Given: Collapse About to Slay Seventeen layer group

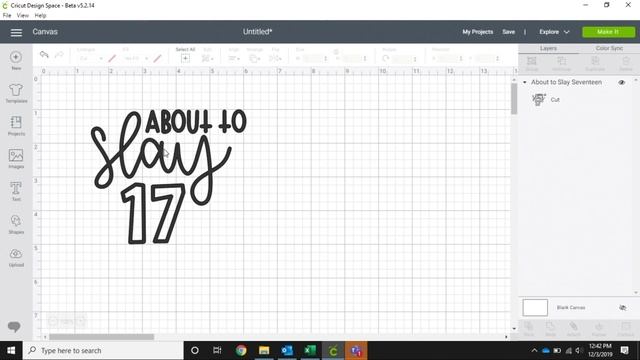Looking at the screenshot, I should click(x=524, y=82).
